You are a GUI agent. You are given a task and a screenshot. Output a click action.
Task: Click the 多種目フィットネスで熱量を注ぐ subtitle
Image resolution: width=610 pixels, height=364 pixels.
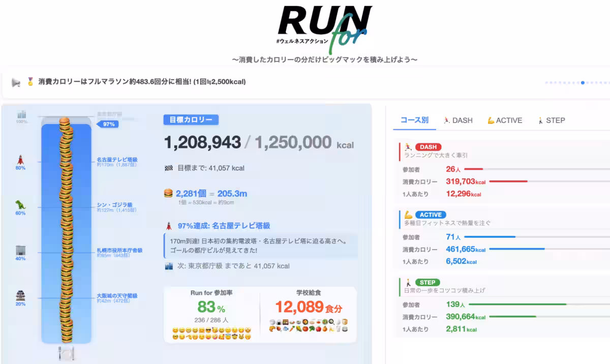click(447, 223)
